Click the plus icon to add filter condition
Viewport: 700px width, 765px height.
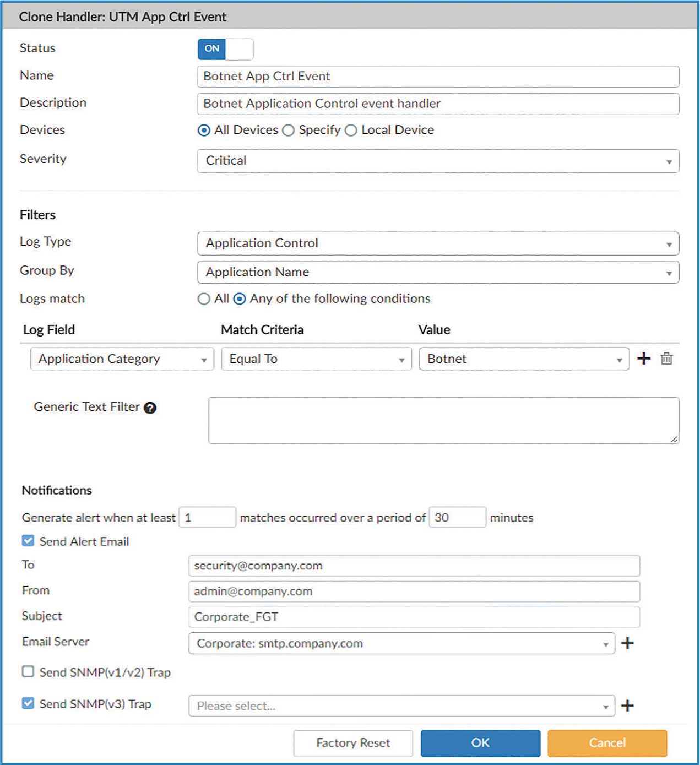click(643, 359)
